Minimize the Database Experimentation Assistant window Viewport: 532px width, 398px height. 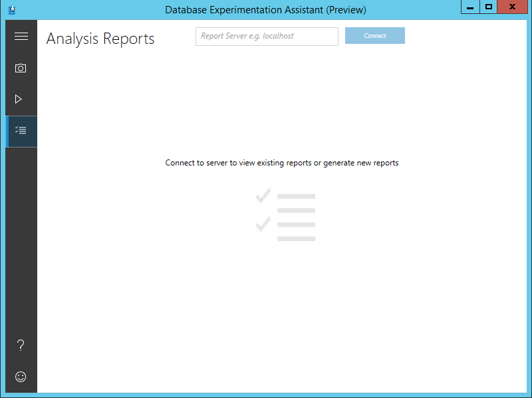pos(470,7)
